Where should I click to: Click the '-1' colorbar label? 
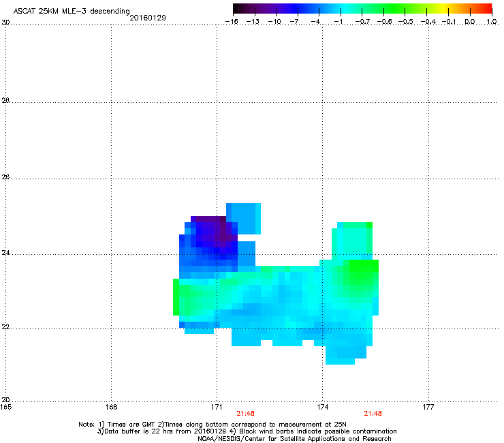(338, 22)
